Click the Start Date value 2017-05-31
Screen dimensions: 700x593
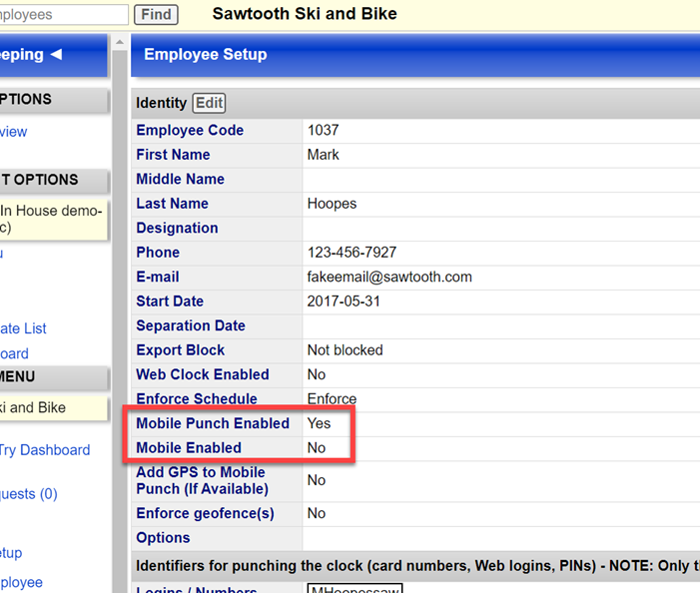(x=345, y=301)
